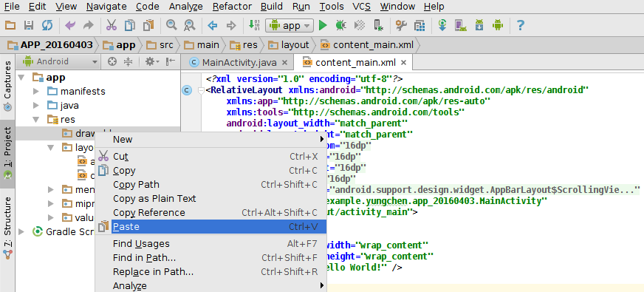Viewport: 644px width, 292px height.
Task: Click the Cut scissors toolbar icon
Action: (x=112, y=25)
